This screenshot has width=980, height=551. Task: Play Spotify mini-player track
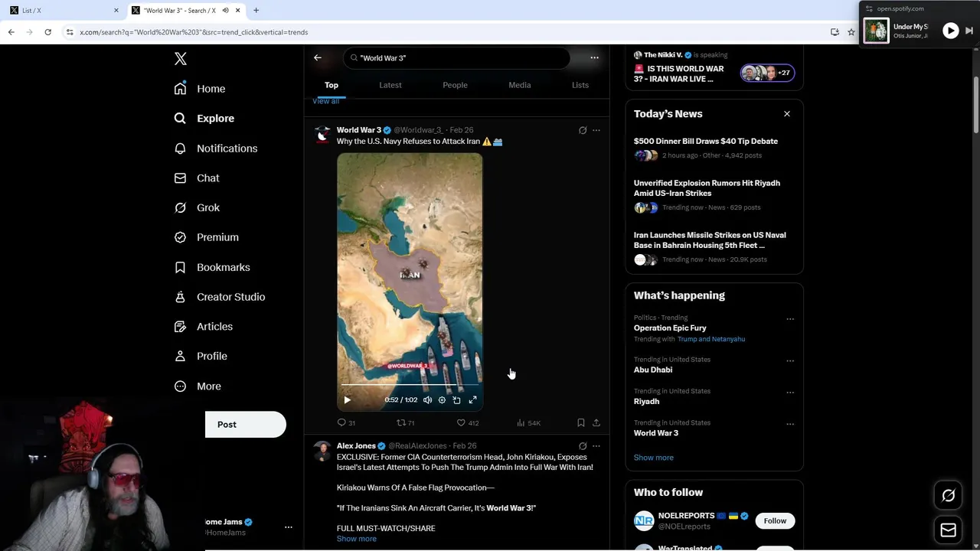click(x=950, y=31)
